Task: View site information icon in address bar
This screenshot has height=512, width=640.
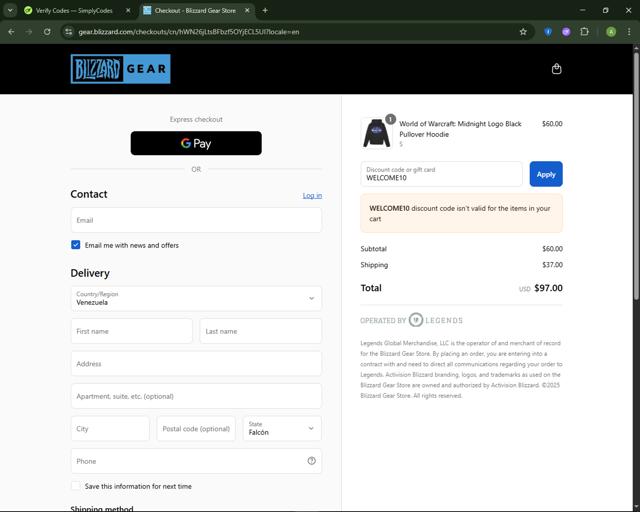Action: [69, 32]
